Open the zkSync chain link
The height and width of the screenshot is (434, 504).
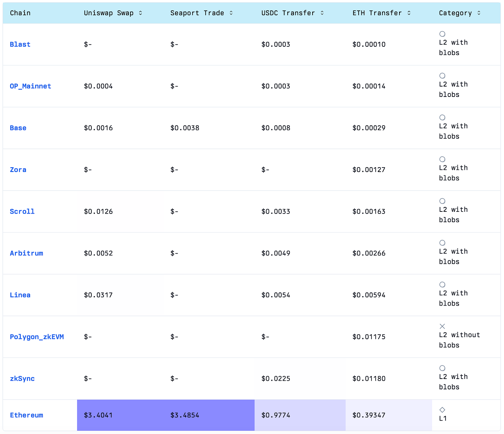22,379
